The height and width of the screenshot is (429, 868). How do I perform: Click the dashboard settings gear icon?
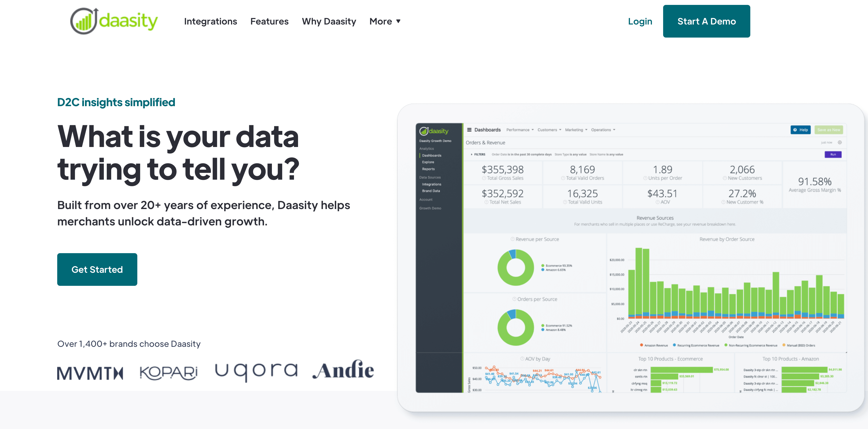click(x=840, y=142)
